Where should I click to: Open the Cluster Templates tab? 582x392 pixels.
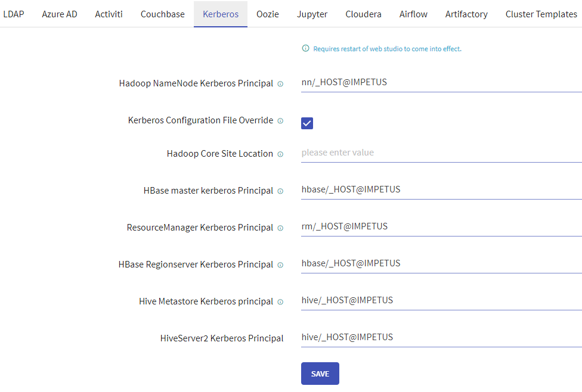click(x=541, y=14)
